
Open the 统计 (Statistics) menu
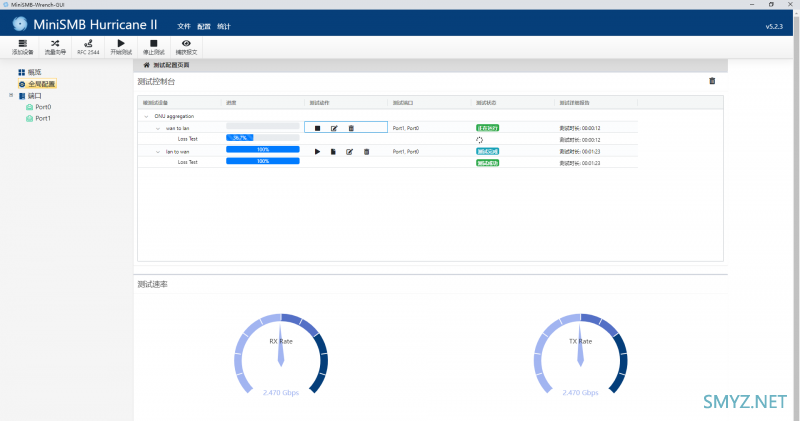(x=223, y=26)
